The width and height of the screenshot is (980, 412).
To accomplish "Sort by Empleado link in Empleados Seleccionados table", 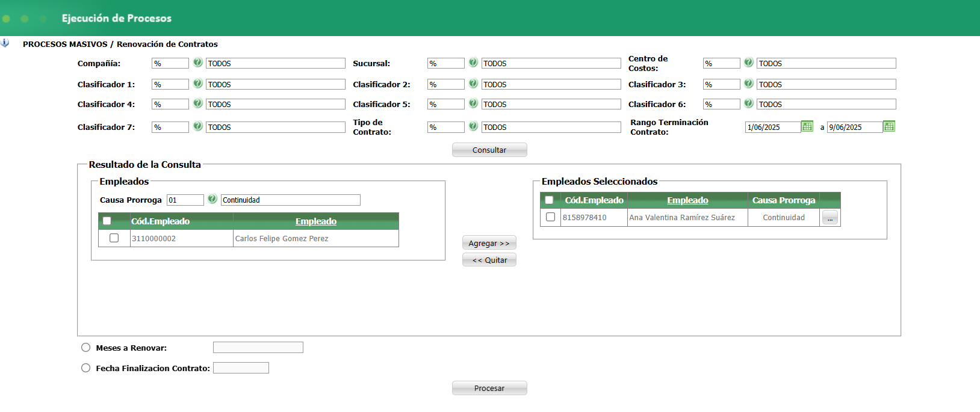I will pyautogui.click(x=687, y=200).
